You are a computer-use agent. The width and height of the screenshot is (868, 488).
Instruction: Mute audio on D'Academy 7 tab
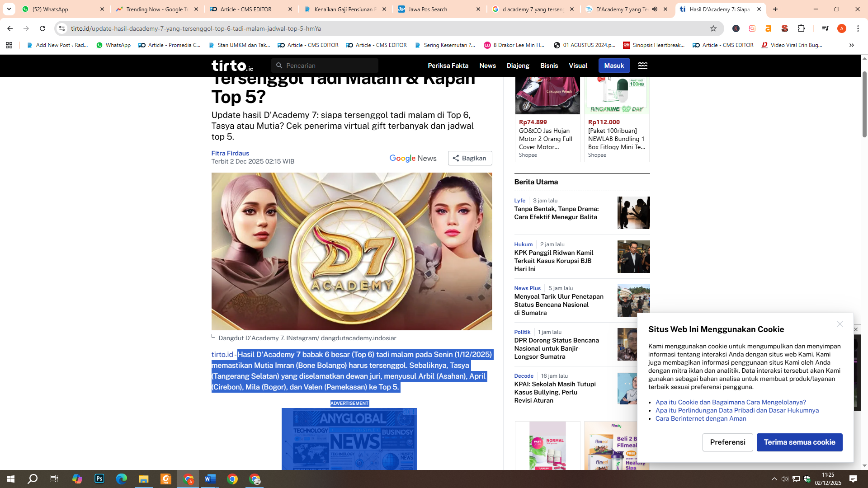click(654, 9)
